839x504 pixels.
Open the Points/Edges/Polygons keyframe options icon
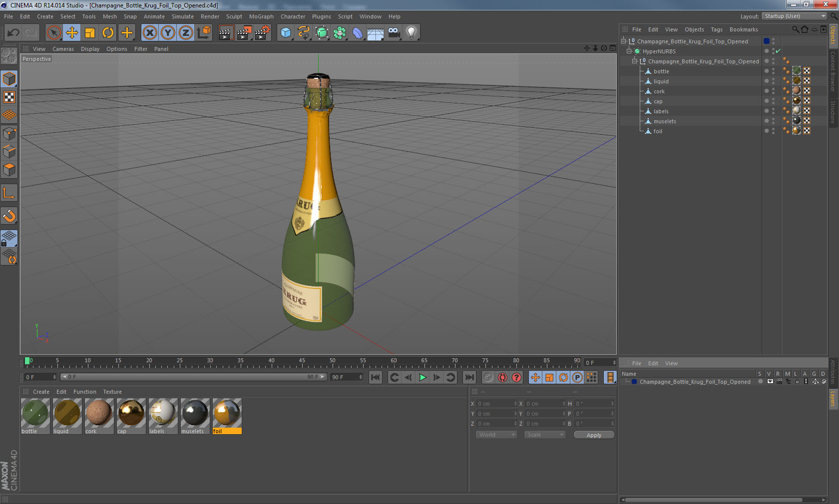pyautogui.click(x=591, y=377)
